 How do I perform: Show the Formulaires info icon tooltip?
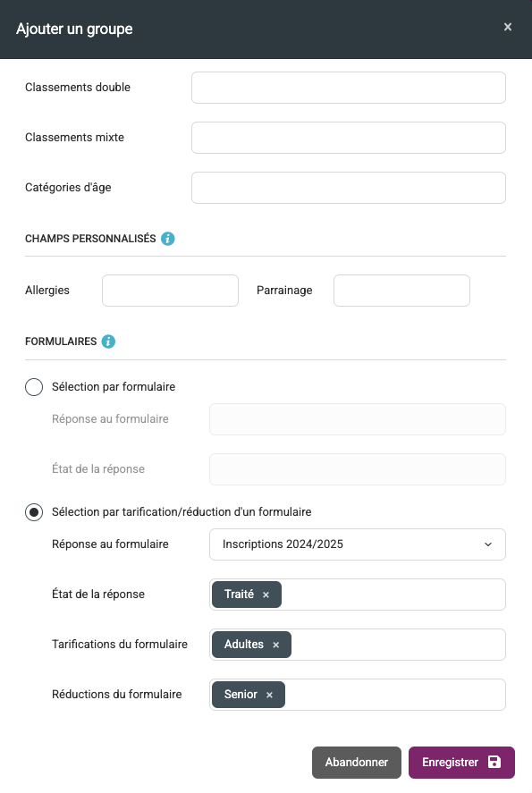[108, 342]
